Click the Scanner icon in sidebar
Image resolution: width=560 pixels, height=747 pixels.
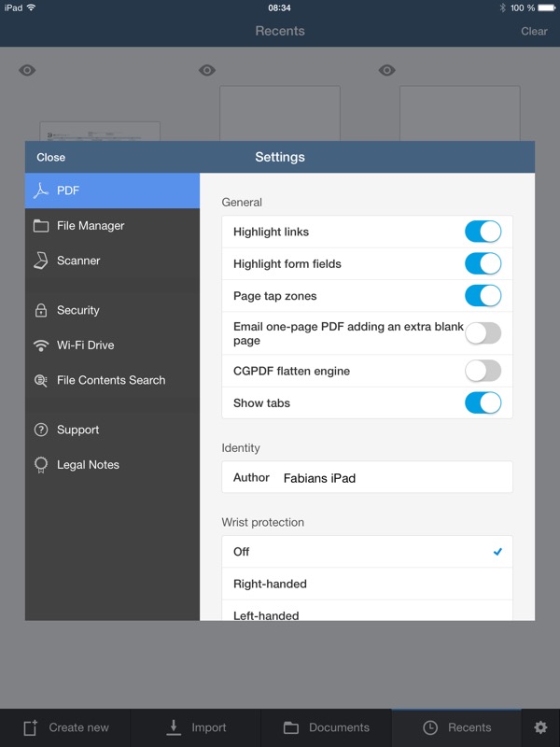pyautogui.click(x=40, y=261)
